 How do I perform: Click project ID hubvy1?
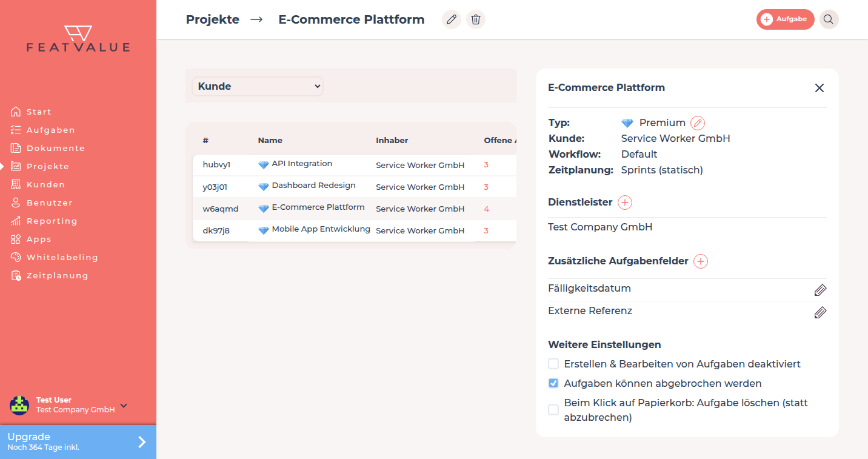(x=216, y=165)
